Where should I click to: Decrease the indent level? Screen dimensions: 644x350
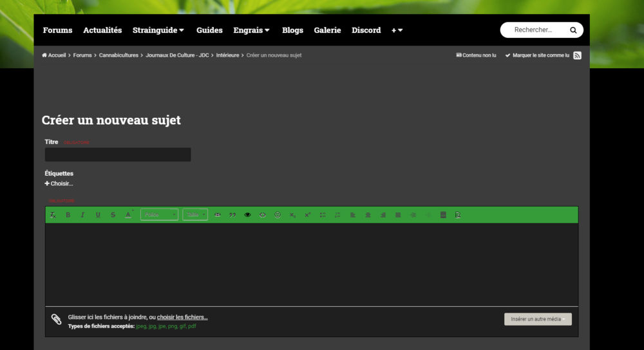click(428, 215)
